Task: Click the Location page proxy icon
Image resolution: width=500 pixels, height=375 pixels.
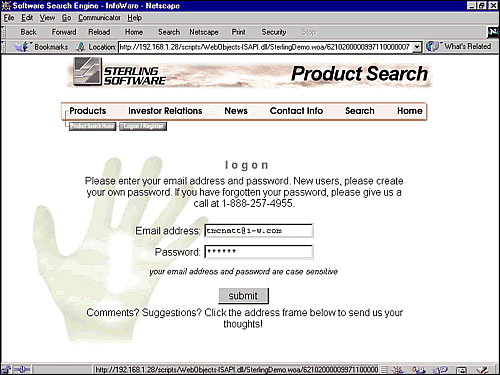Action: (80, 47)
